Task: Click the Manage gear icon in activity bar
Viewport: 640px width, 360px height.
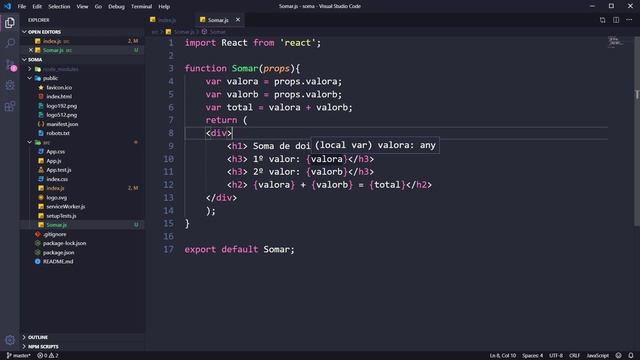Action: click(10, 340)
